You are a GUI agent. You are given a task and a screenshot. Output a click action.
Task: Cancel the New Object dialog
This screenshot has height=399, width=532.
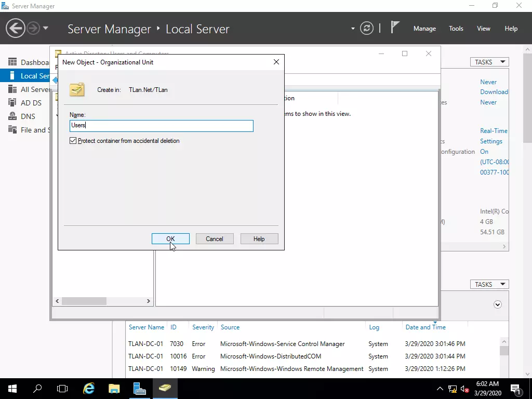click(x=215, y=239)
